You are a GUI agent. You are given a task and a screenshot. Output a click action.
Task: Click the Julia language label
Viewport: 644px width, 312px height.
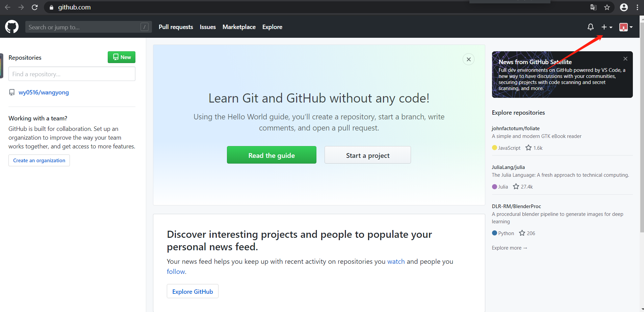coord(503,187)
